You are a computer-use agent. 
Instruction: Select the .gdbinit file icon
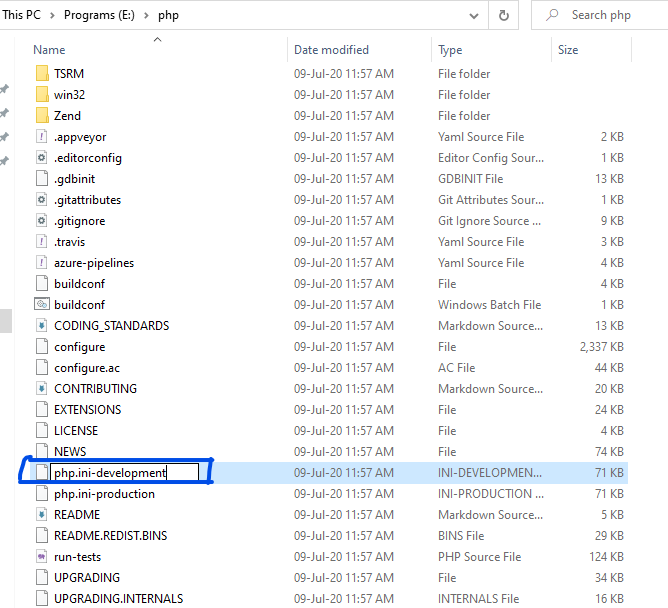[x=42, y=179]
